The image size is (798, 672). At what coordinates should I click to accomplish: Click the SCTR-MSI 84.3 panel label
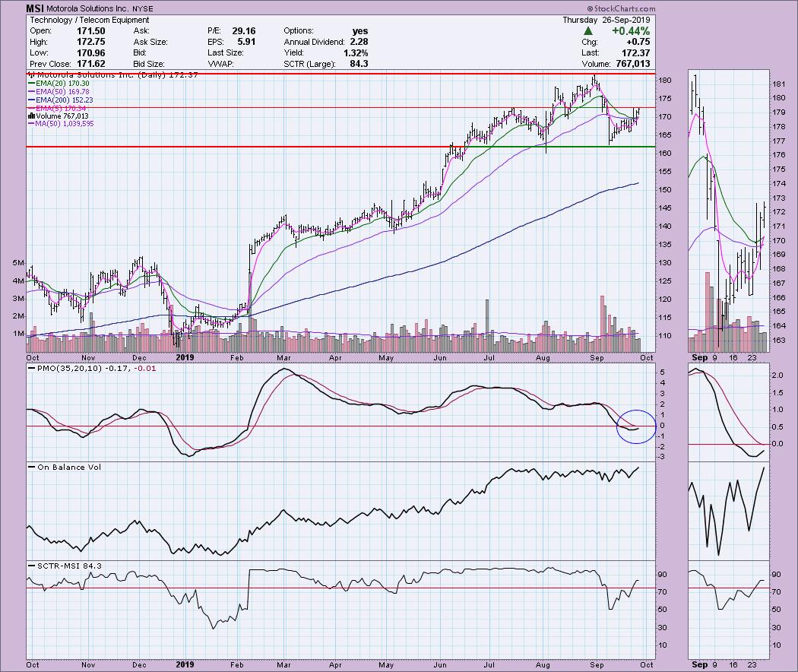coord(69,566)
